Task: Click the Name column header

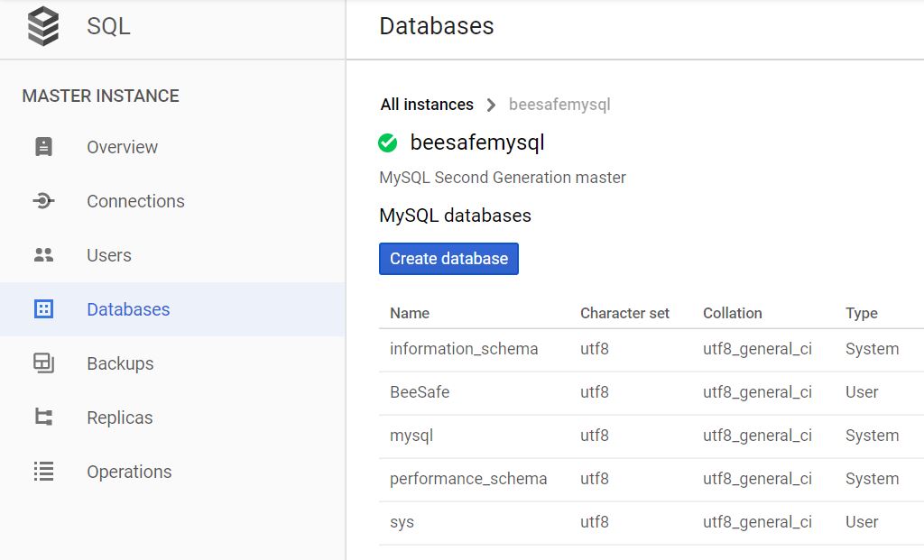Action: (x=410, y=313)
